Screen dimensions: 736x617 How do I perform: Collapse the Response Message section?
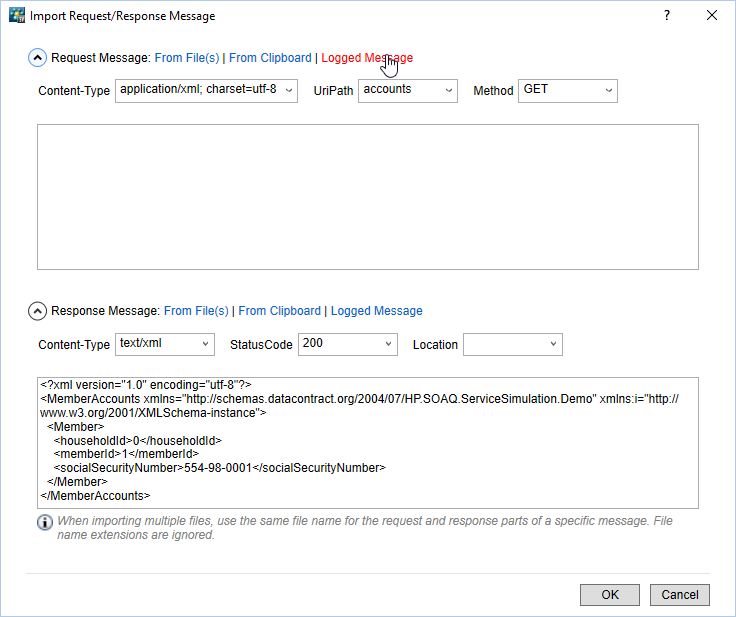(37, 311)
